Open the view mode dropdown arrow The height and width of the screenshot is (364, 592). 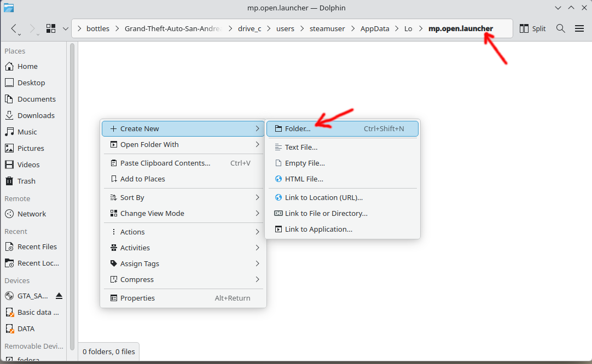coord(65,28)
